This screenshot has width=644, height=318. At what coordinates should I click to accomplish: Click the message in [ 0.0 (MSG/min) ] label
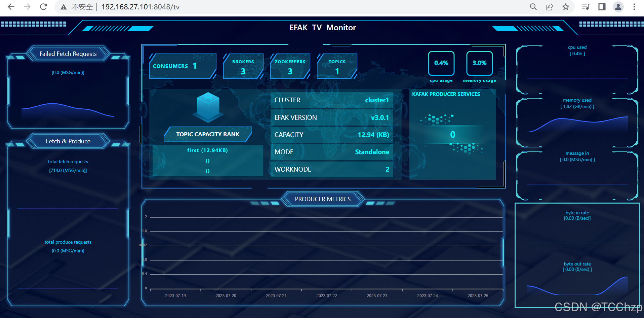[577, 156]
